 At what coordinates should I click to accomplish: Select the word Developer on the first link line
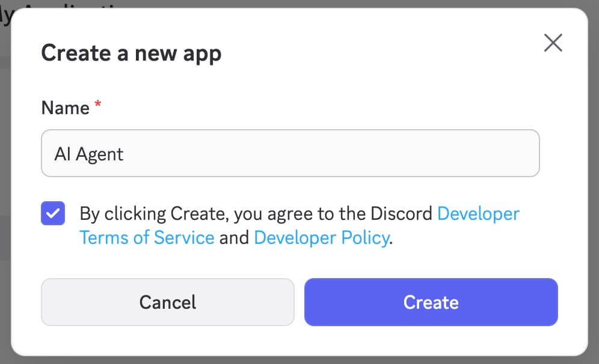click(478, 213)
